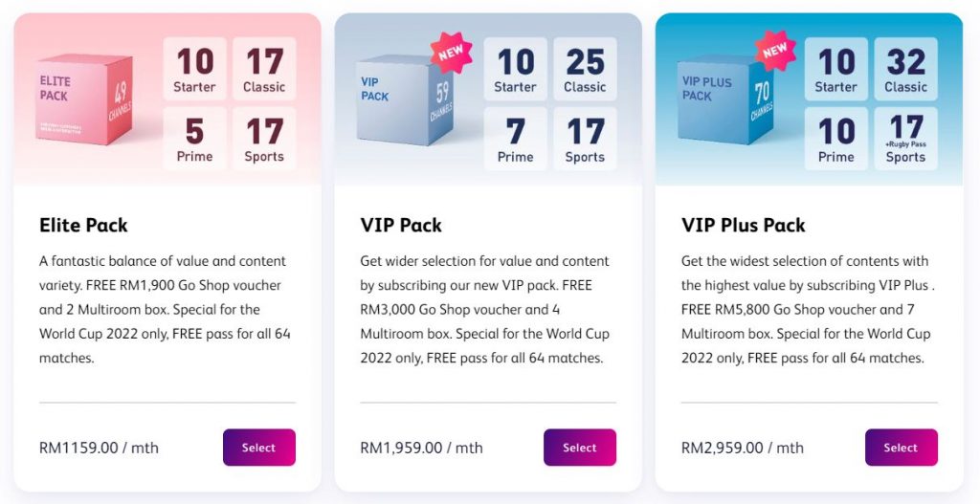Click the 7 Prime tile in VIP Pack
The height and width of the screenshot is (504, 980).
516,139
